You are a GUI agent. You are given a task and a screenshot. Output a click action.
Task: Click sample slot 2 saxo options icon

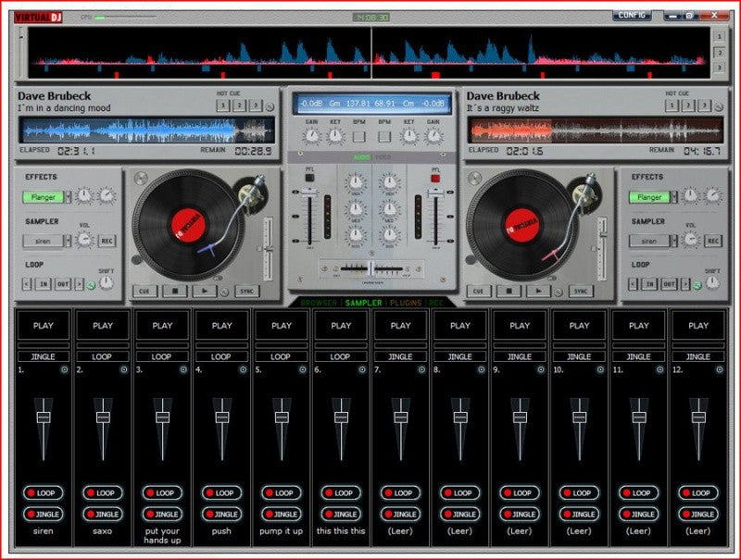pos(124,369)
